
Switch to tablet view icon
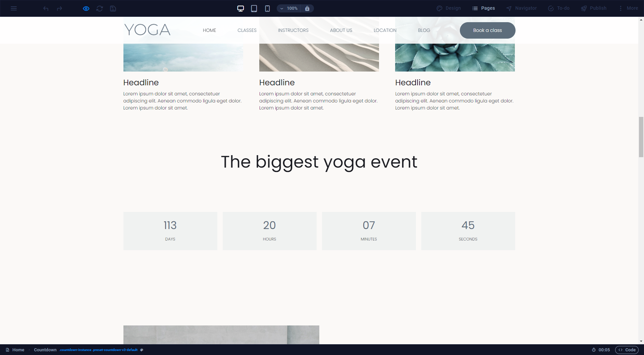click(254, 8)
